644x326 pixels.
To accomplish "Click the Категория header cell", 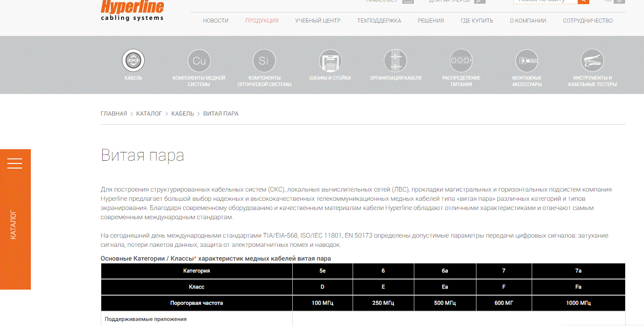I will click(197, 271).
